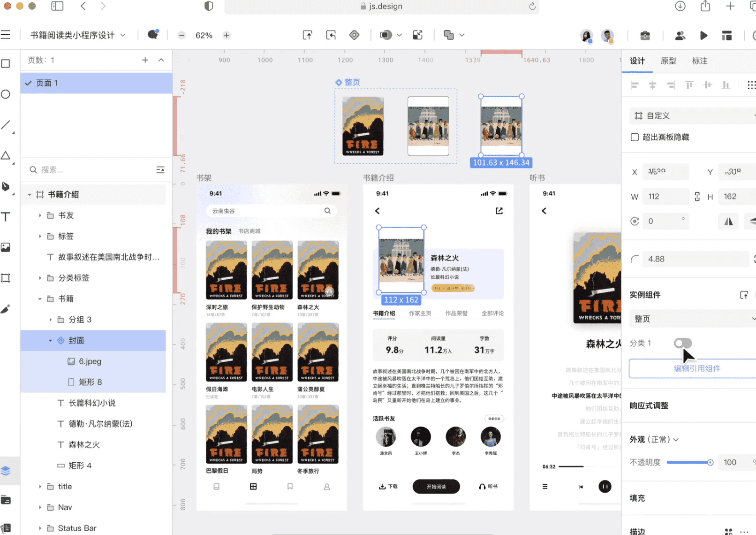Image resolution: width=756 pixels, height=535 pixels.
Task: Add a new page with plus icon
Action: [145, 60]
